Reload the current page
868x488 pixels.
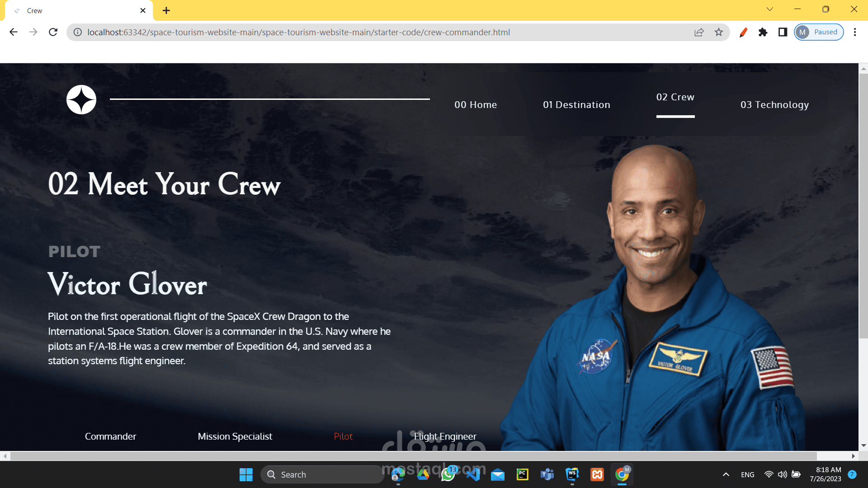53,32
